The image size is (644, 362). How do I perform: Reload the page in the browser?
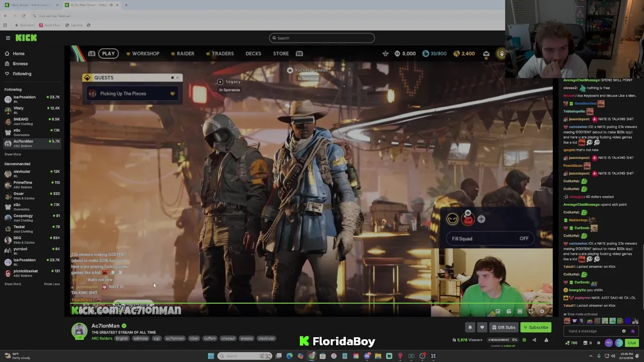[x=23, y=16]
